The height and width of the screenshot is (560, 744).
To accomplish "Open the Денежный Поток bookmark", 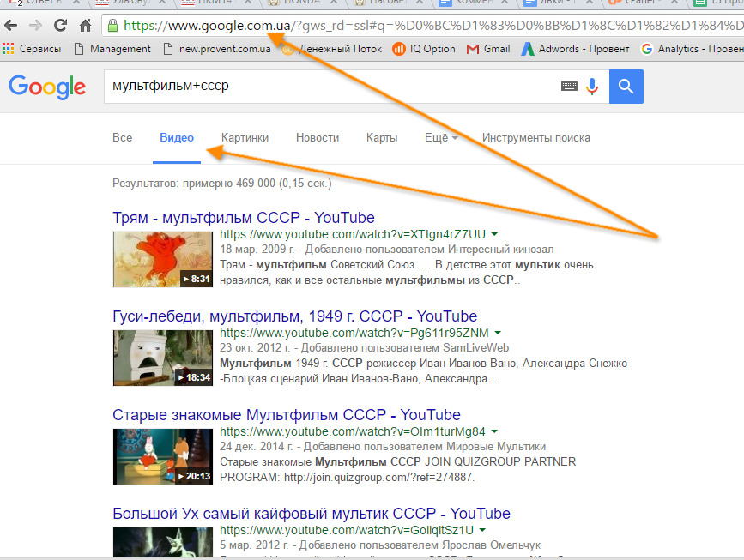I will pos(332,48).
